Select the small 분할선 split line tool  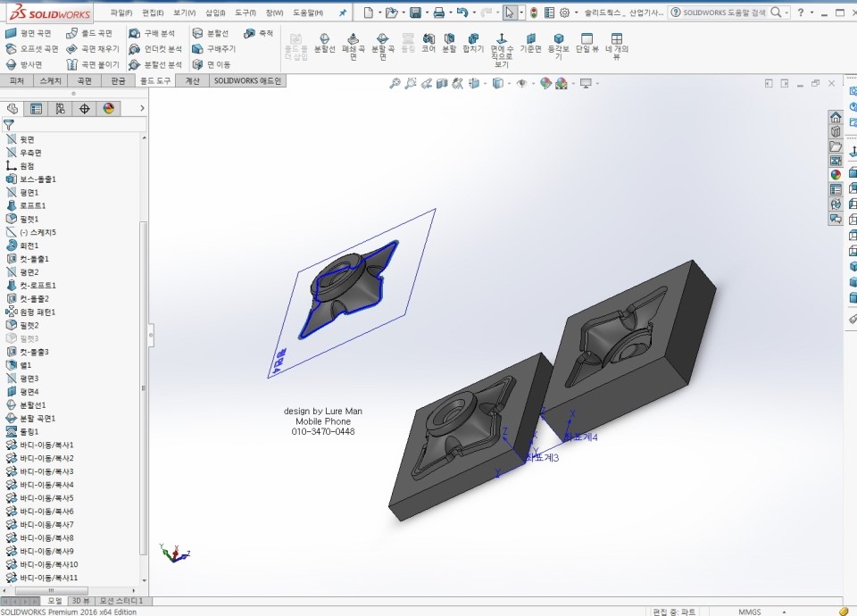pos(211,34)
